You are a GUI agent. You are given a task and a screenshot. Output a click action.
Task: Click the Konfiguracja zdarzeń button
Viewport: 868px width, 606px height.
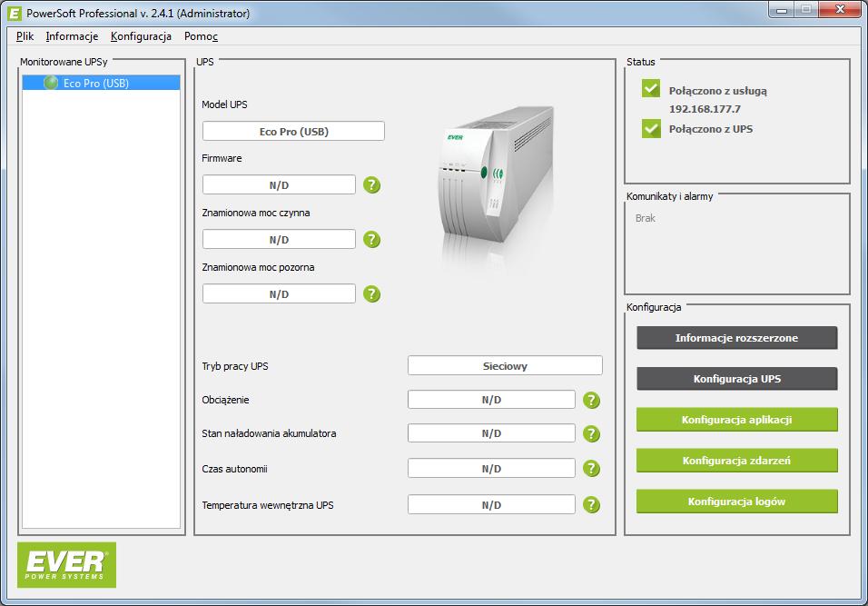[737, 461]
